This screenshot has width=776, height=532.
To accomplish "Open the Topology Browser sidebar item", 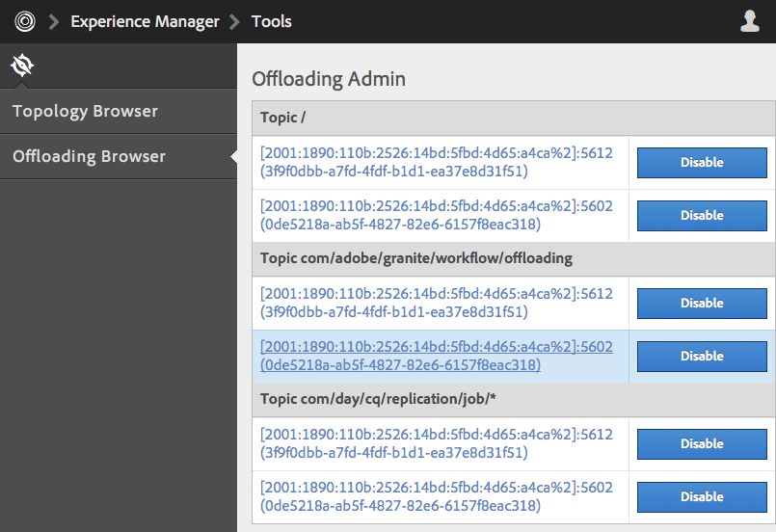I will tap(85, 112).
